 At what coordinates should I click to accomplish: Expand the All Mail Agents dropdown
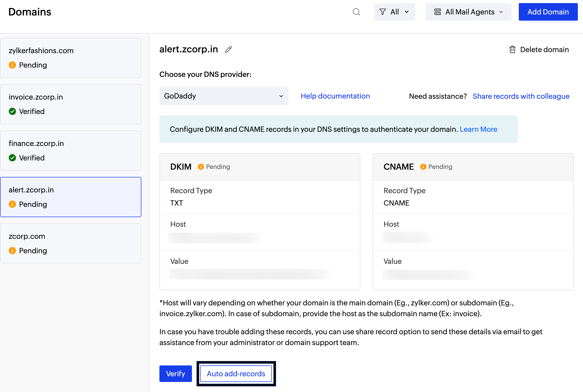point(468,12)
